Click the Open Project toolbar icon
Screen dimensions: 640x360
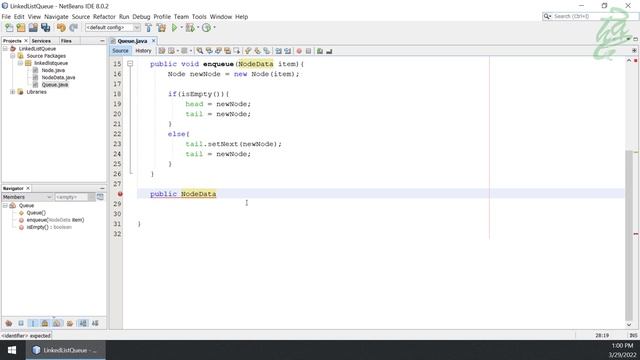pyautogui.click(x=33, y=27)
